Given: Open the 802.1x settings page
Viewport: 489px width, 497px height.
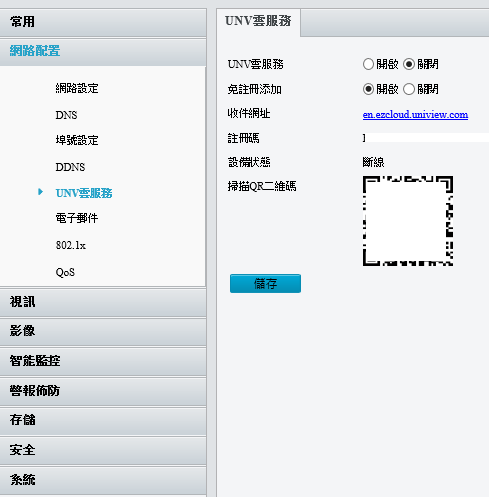Looking at the screenshot, I should [x=71, y=245].
